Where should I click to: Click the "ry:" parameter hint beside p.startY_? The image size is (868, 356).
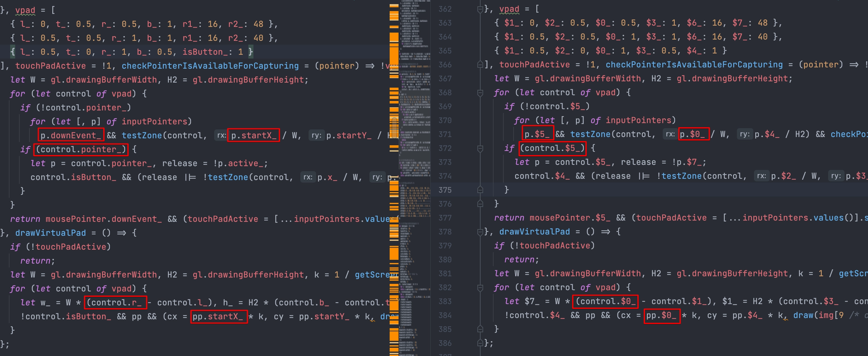tap(316, 135)
